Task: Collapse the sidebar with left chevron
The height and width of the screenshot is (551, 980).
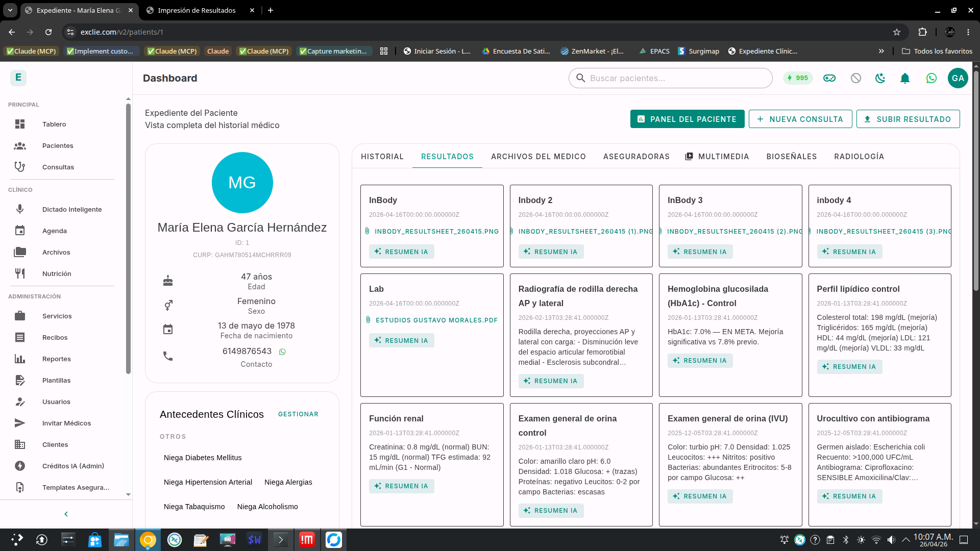Action: click(x=66, y=514)
